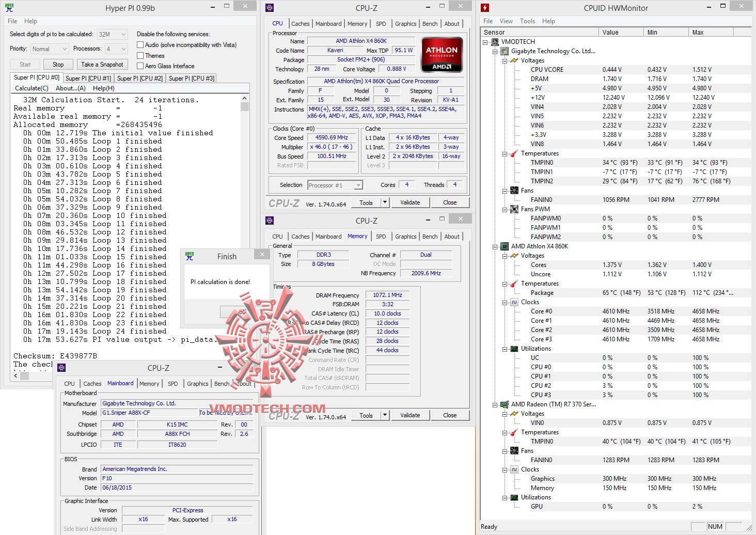Click the CPU-Z icon in the memory window title bar

269,221
